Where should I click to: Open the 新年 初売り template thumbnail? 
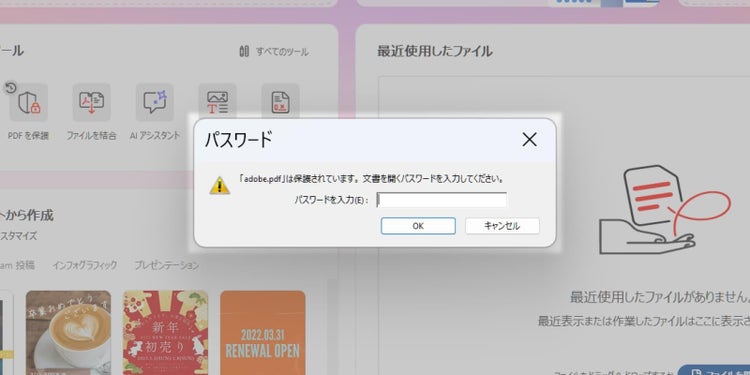165,333
